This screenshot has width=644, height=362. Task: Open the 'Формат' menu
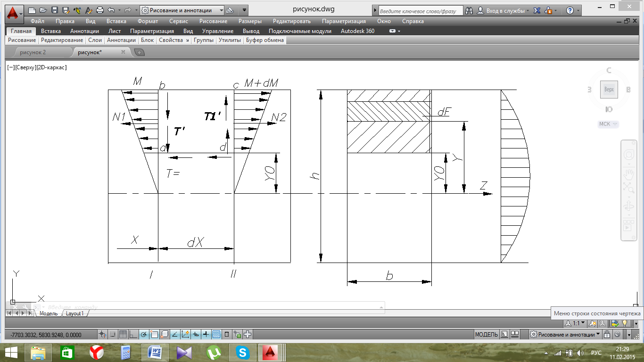point(148,21)
